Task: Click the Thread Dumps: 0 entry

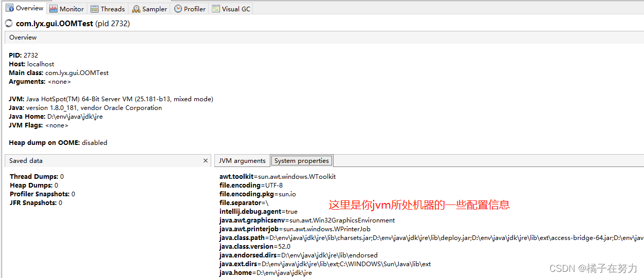Action: [x=37, y=177]
